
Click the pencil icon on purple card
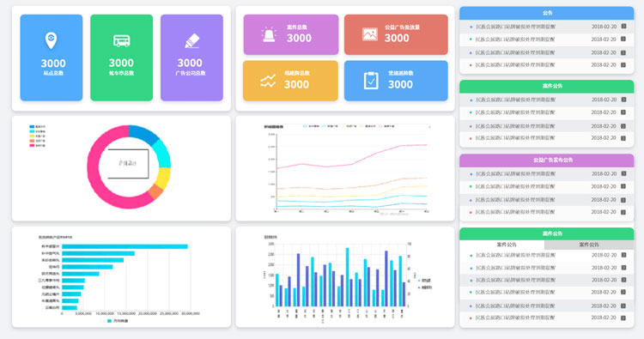tap(191, 40)
